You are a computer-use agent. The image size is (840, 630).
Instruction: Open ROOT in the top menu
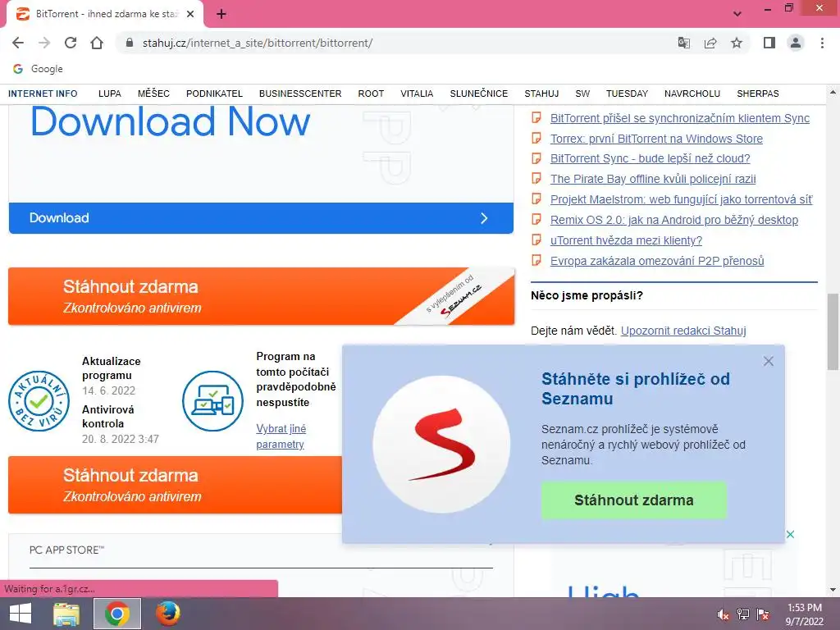pyautogui.click(x=371, y=94)
